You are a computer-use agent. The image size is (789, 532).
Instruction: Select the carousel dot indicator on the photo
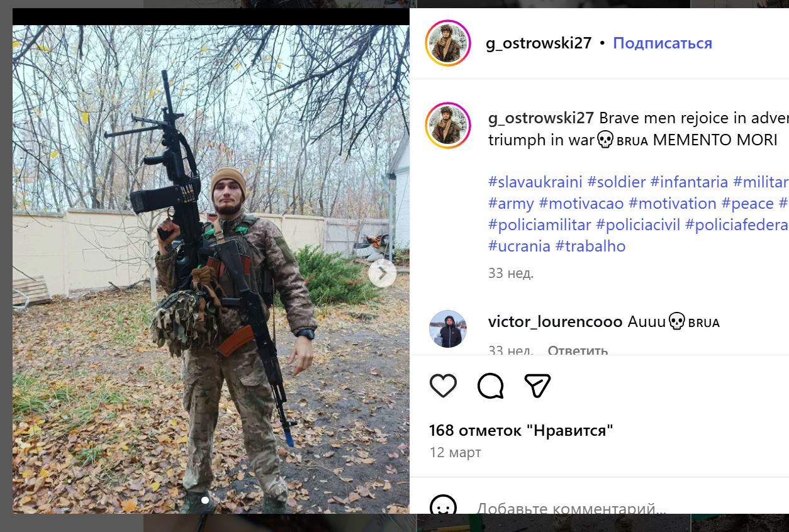pyautogui.click(x=204, y=501)
